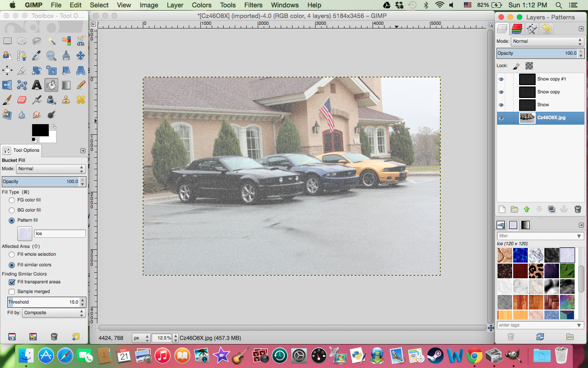
Task: Click the foreground black color swatch
Action: [x=40, y=130]
